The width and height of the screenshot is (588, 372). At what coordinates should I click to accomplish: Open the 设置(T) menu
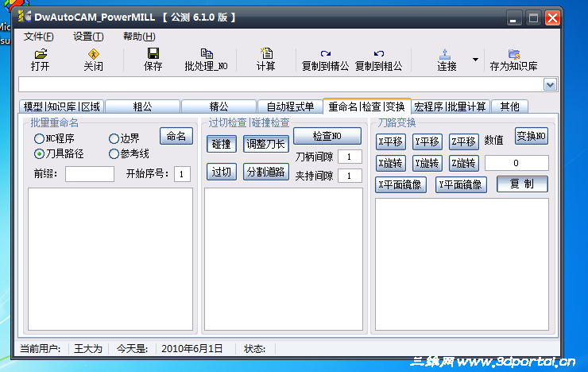(88, 37)
